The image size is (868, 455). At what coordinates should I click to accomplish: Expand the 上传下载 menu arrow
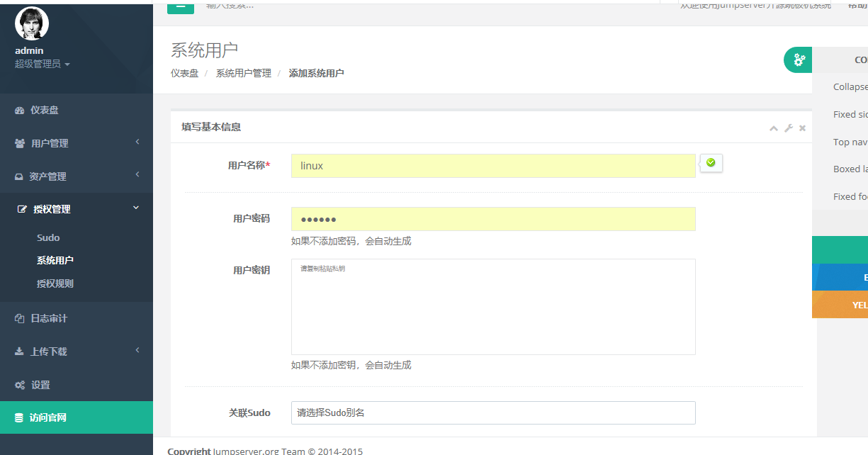pyautogui.click(x=137, y=350)
